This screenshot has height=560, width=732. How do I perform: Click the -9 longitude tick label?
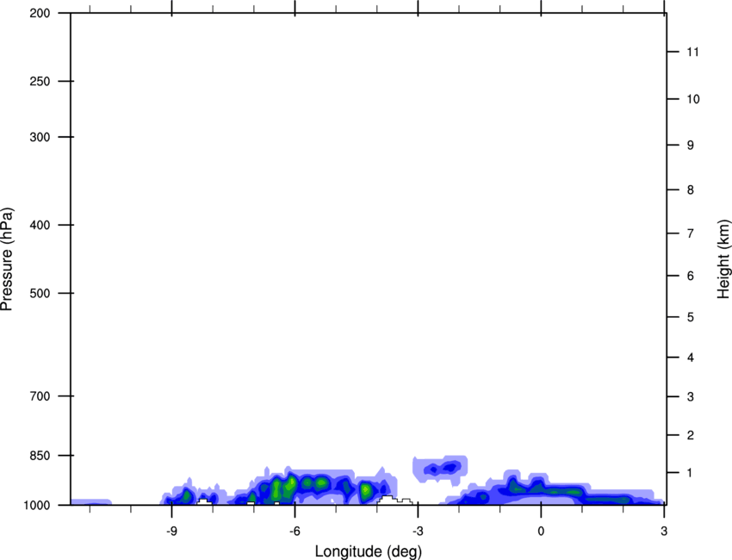pyautogui.click(x=171, y=531)
